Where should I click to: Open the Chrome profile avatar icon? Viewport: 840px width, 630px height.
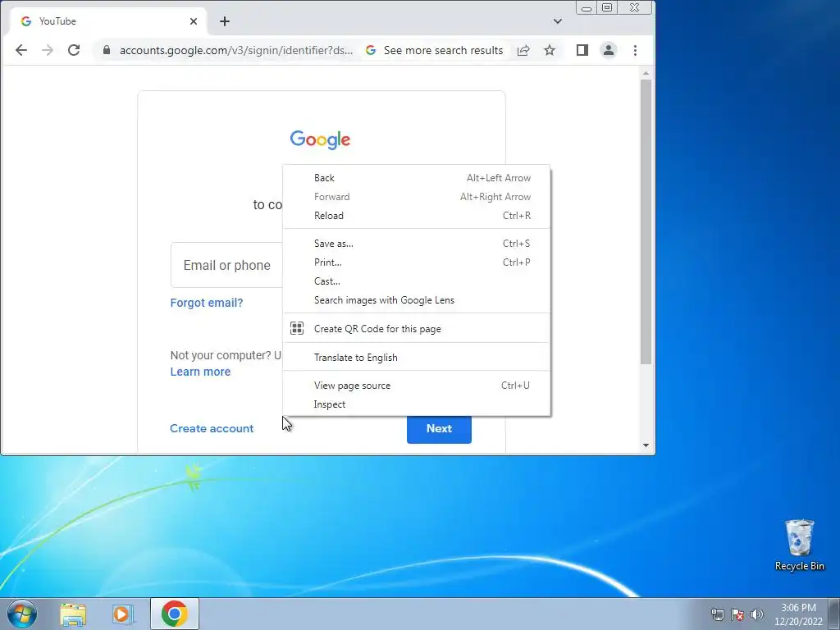coord(609,50)
